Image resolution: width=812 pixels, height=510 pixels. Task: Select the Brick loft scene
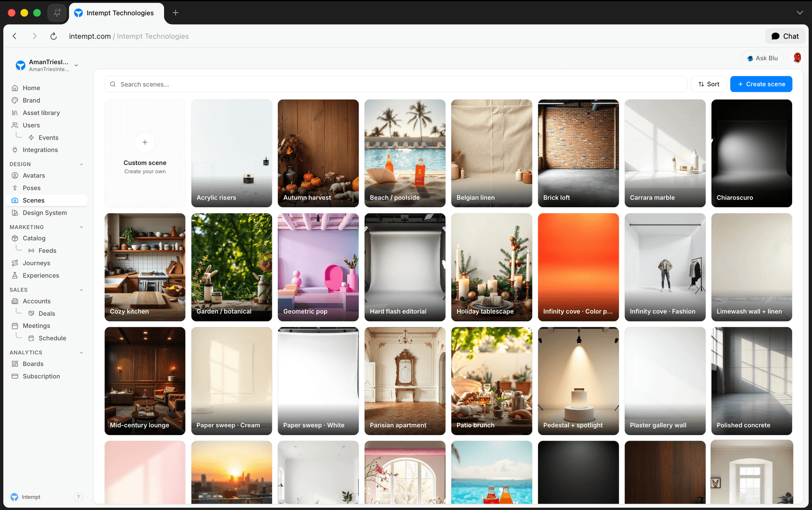[x=579, y=153]
